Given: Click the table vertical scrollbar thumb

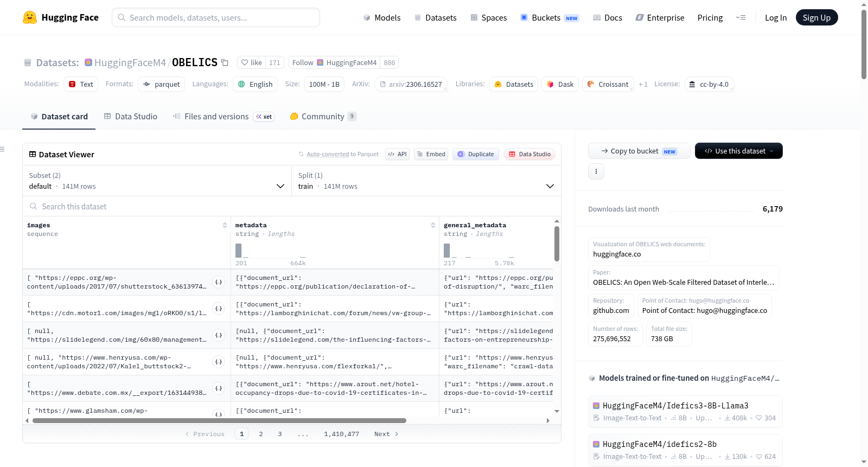Looking at the screenshot, I should tap(557, 244).
